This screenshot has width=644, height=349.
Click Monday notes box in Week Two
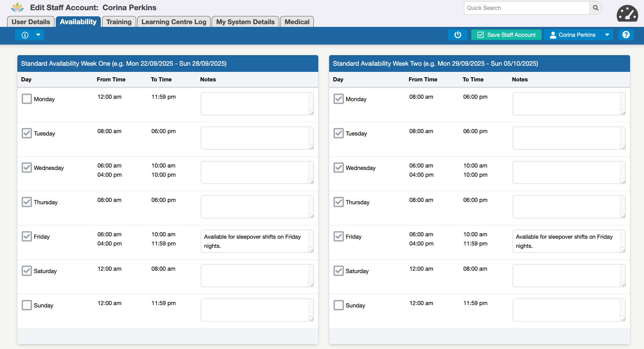569,104
